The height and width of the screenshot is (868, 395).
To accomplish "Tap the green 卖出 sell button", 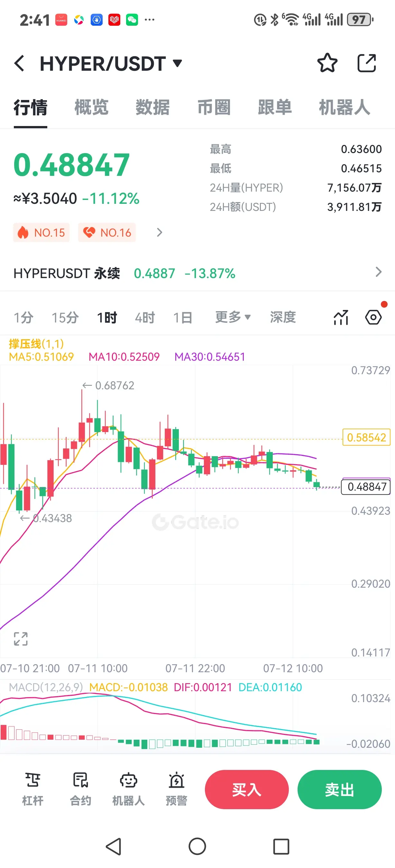I will tap(339, 790).
